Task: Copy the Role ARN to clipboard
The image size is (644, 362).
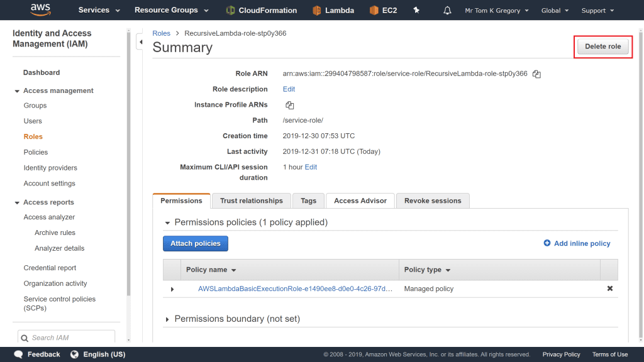Action: click(x=536, y=74)
